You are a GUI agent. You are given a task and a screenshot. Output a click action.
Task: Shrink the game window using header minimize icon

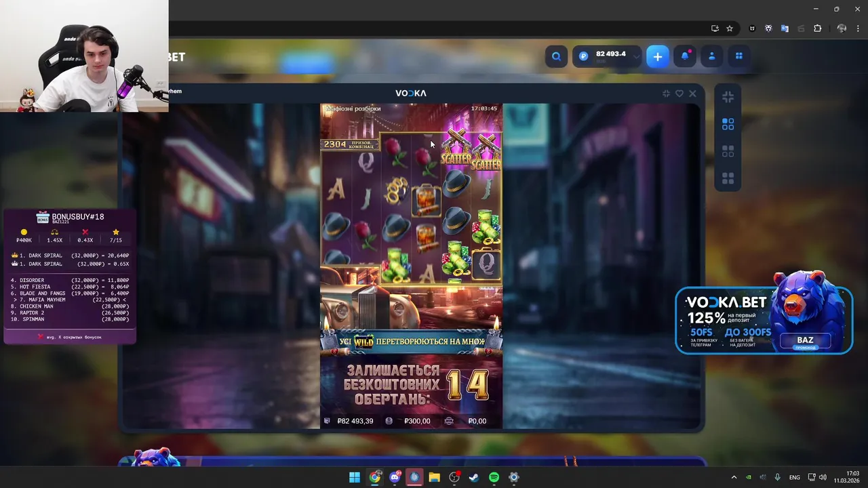pyautogui.click(x=666, y=94)
